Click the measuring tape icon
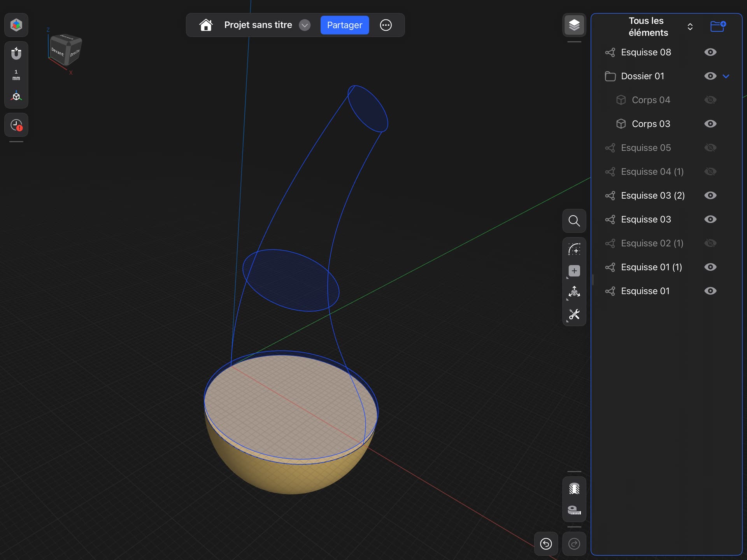 pos(574,510)
